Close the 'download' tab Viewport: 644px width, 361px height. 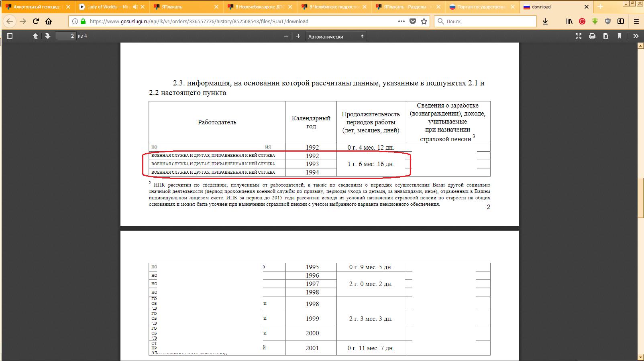click(587, 7)
